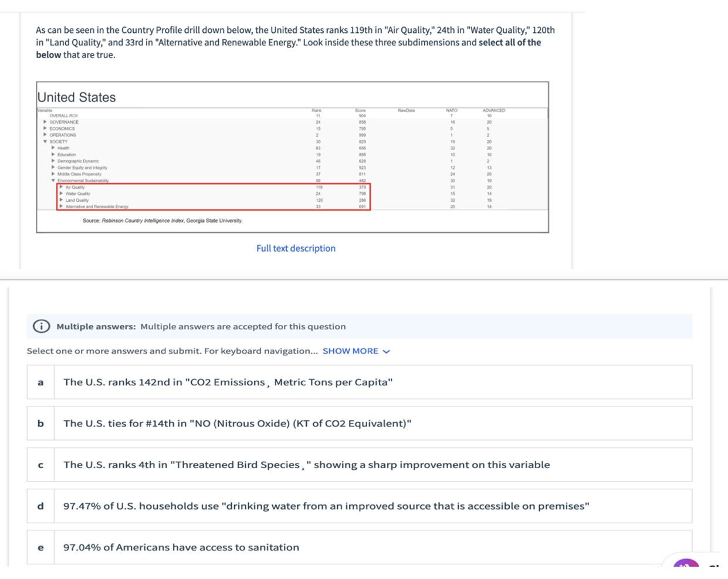Choose answer e about access to sanitation
Viewport: 728px width, 579px height.
pyautogui.click(x=359, y=547)
